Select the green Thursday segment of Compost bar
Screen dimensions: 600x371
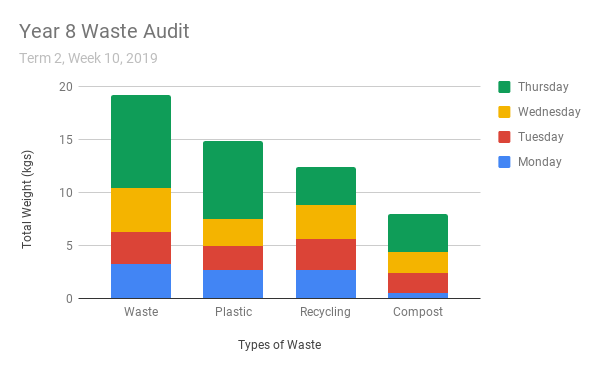pos(418,233)
